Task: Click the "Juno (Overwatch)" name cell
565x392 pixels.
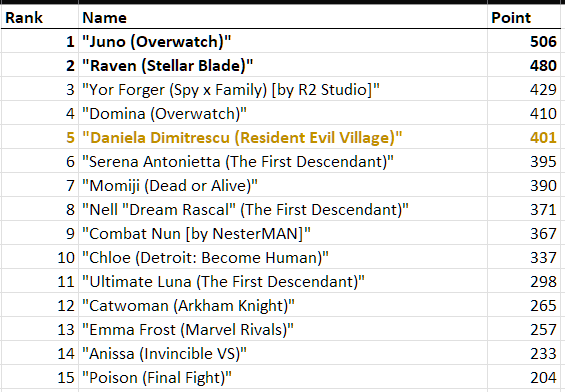Action: (x=283, y=41)
